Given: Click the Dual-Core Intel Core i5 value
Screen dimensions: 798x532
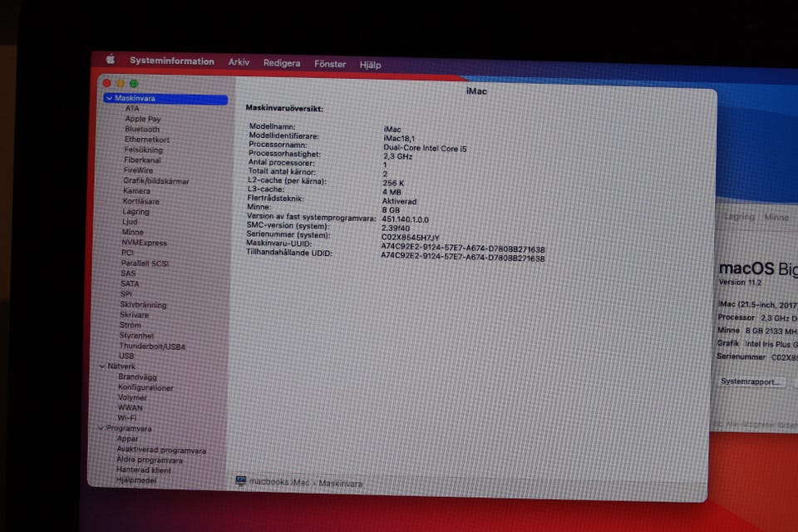Looking at the screenshot, I should (425, 148).
